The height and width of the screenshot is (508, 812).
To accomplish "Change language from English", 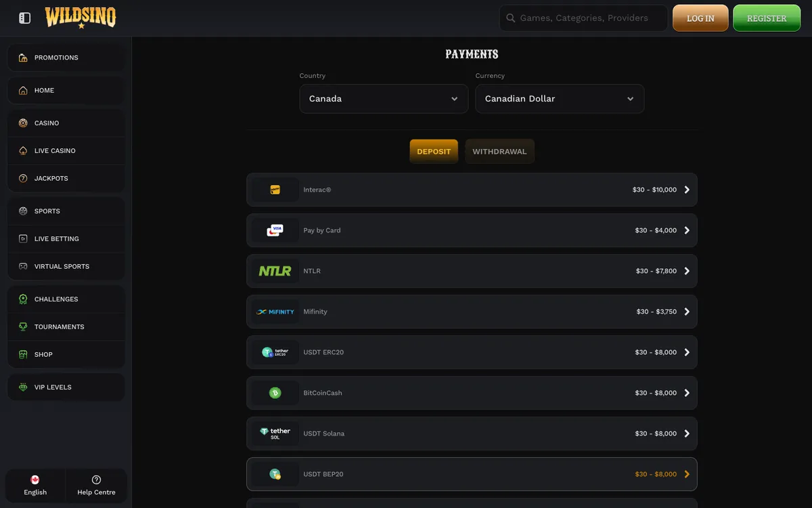I will 35,485.
